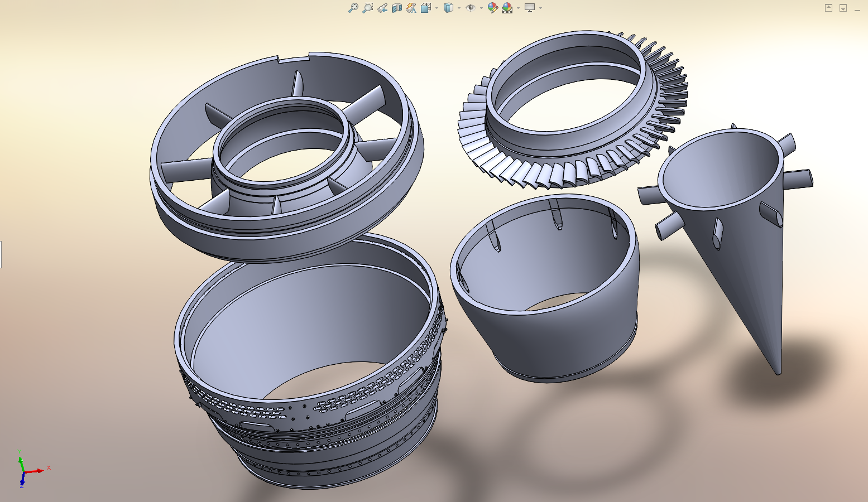Screen dimensions: 868x502
Task: Expand the View Orientation dropdown arrow
Action: pos(437,8)
